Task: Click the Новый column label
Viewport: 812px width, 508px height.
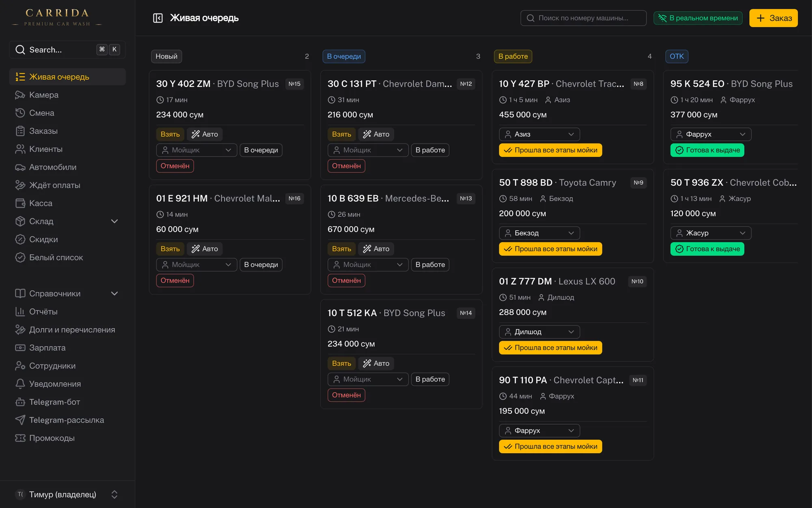Action: [166, 56]
